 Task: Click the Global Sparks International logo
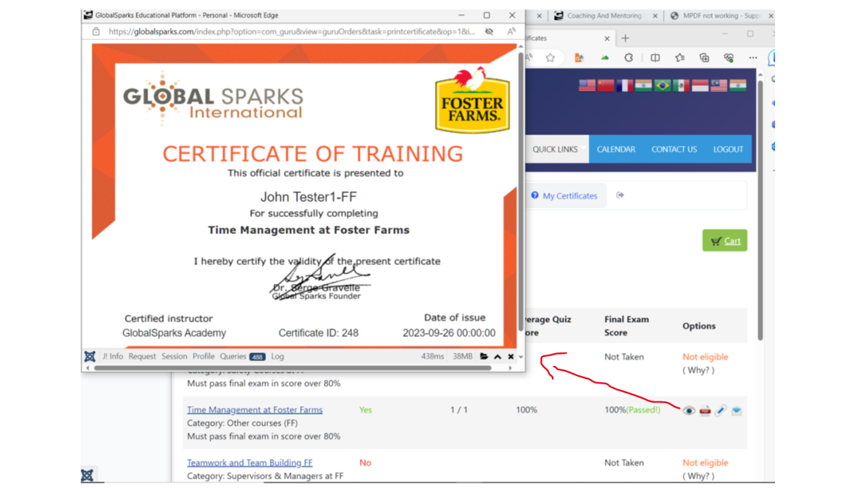pyautogui.click(x=213, y=99)
